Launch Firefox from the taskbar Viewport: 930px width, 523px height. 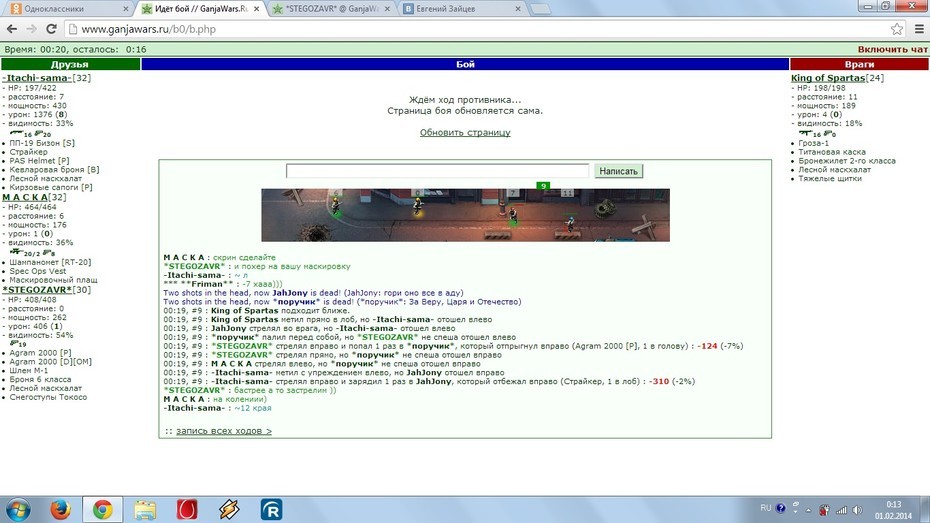pyautogui.click(x=60, y=510)
